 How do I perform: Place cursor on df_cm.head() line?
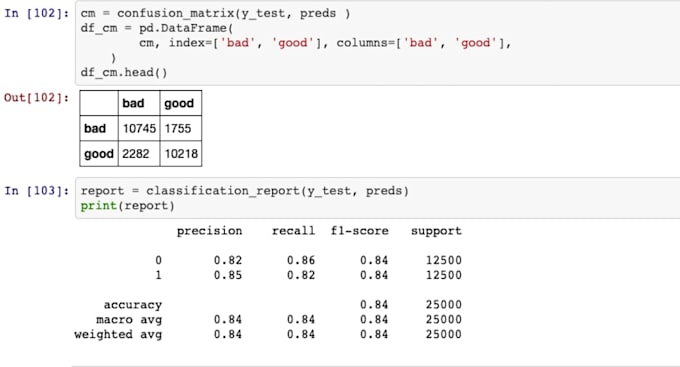click(124, 72)
